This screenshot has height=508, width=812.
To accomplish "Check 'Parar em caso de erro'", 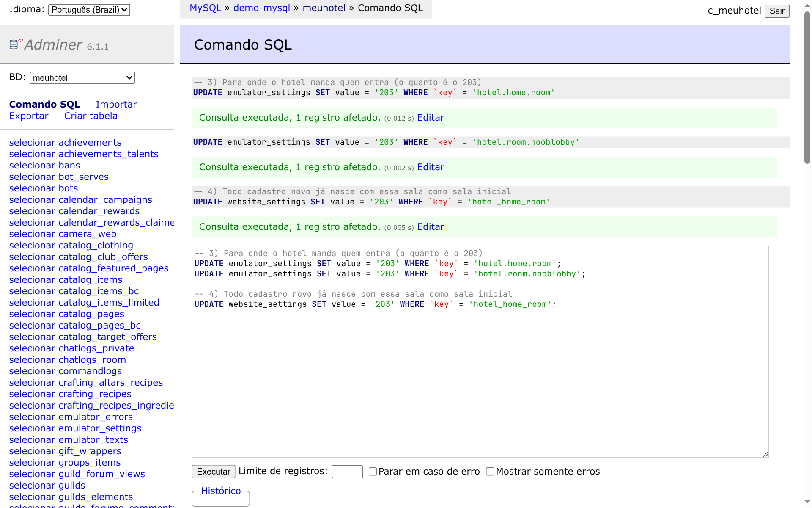I will click(x=373, y=472).
